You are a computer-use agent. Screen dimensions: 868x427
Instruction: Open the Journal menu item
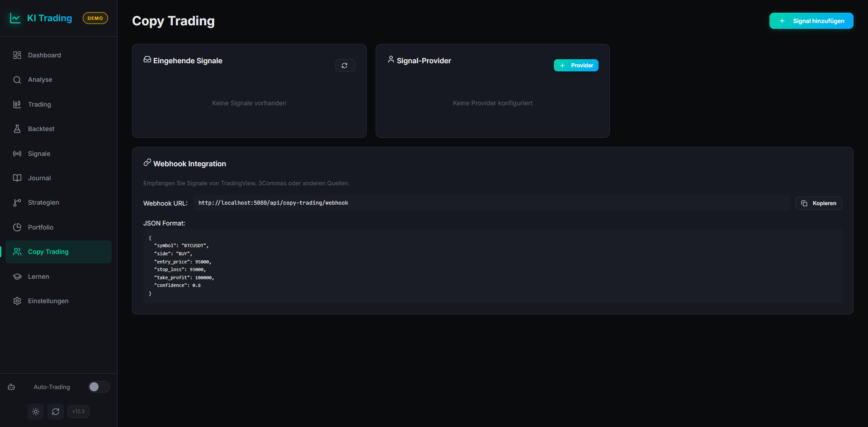click(39, 178)
